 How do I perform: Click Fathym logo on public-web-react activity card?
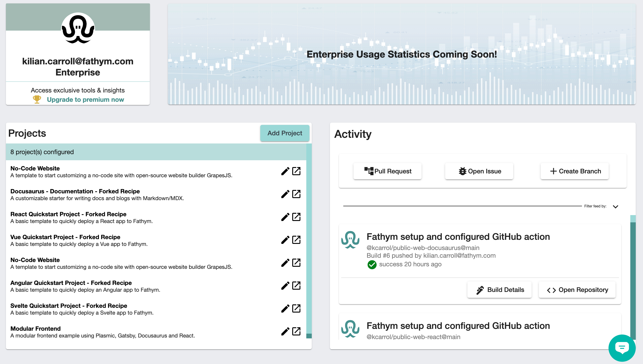tap(350, 329)
